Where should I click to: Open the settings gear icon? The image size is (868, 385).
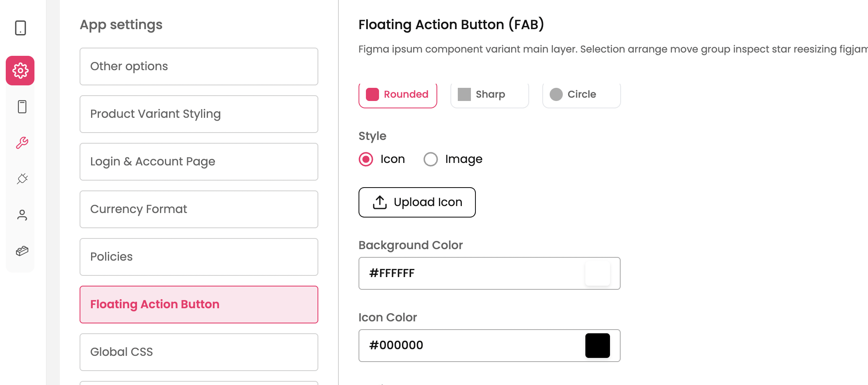[x=20, y=71]
